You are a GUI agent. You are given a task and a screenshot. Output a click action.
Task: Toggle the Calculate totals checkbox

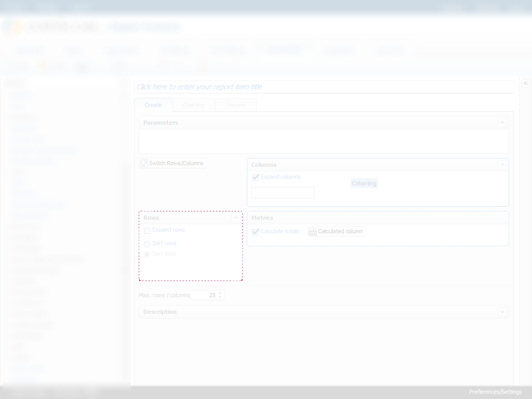tap(256, 232)
